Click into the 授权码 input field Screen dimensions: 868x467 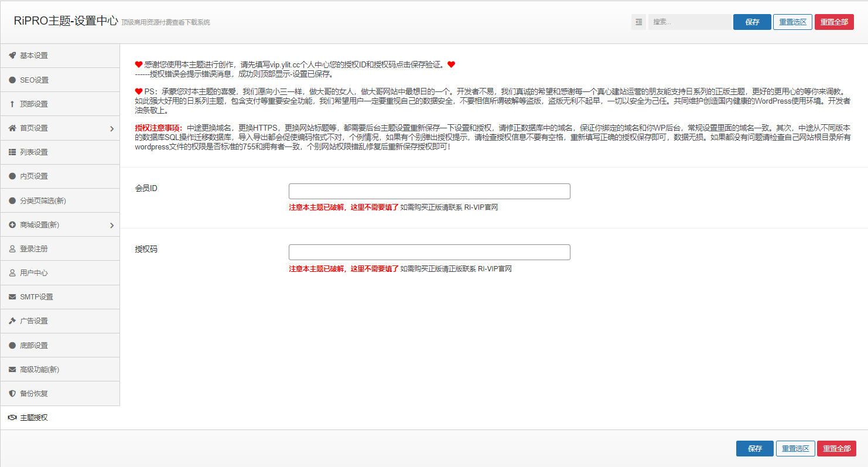tap(429, 253)
